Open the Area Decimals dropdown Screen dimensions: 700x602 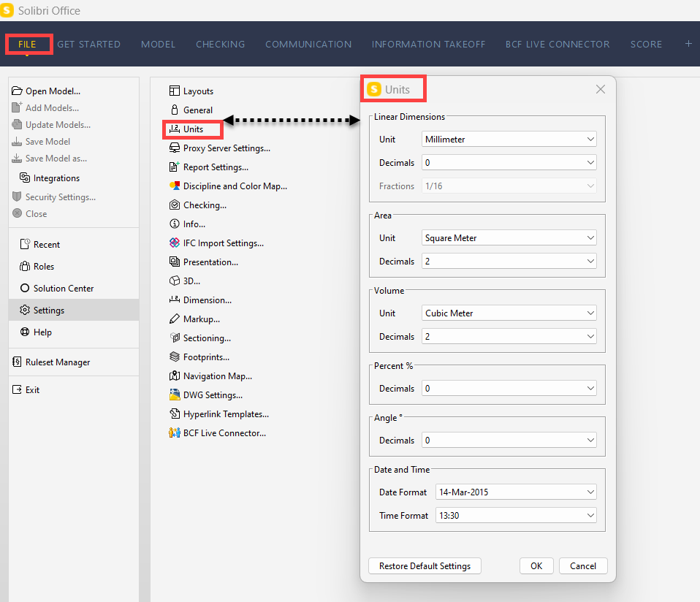pos(509,261)
